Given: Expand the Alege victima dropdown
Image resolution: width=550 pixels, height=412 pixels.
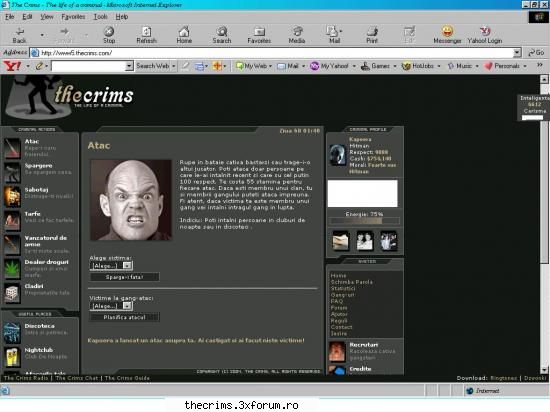Looking at the screenshot, I should (x=127, y=266).
